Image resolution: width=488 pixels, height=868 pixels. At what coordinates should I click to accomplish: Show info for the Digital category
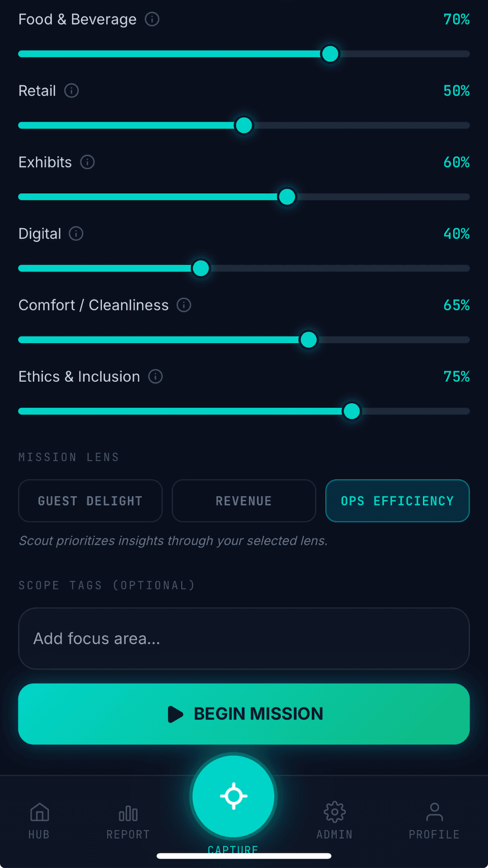[x=76, y=234]
